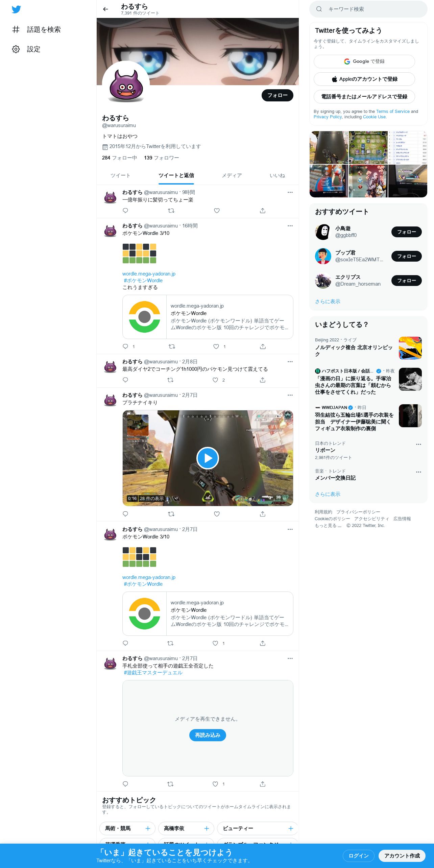This screenshot has height=868, width=434.
Task: Like the 一億年振りに髪切って tweet
Action: click(x=217, y=211)
